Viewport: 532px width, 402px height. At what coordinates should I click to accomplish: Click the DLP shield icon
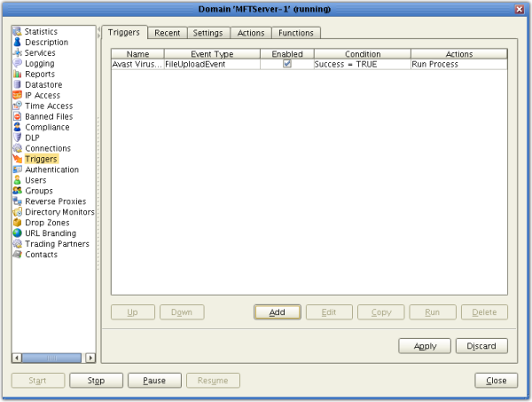17,138
